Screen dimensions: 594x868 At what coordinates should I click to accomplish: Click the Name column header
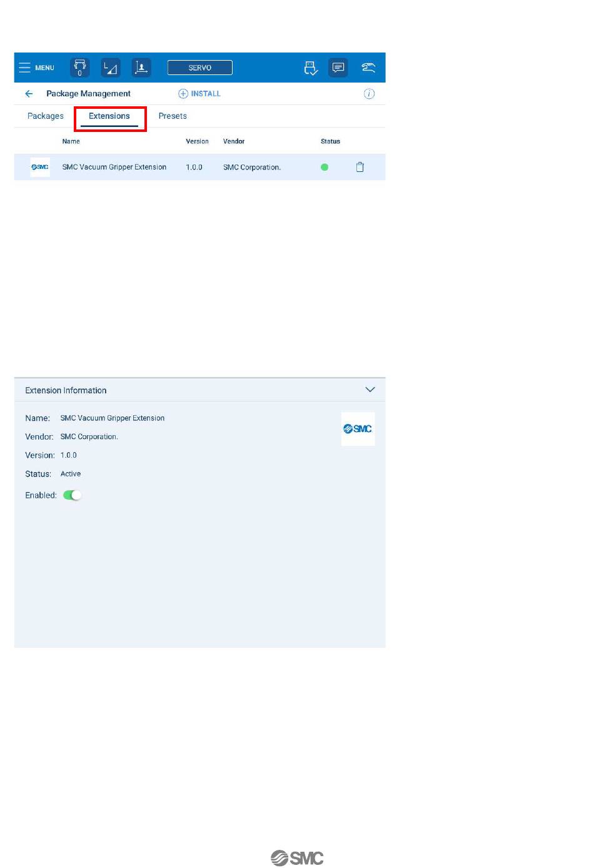71,141
